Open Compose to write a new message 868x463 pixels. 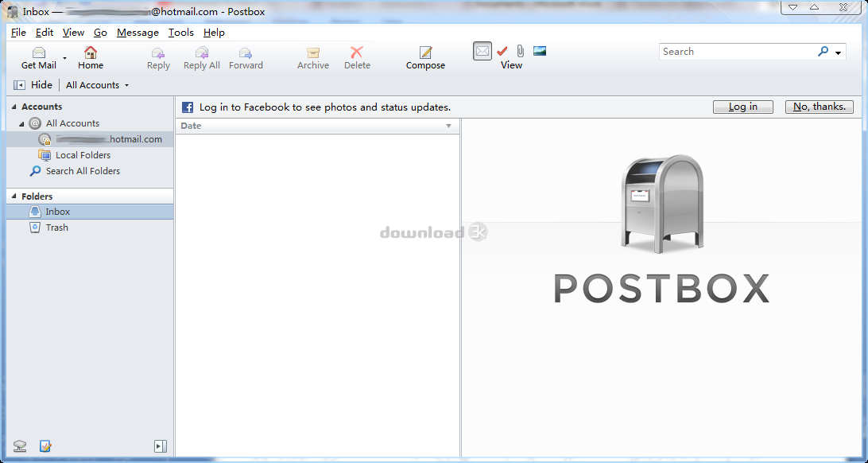click(425, 53)
